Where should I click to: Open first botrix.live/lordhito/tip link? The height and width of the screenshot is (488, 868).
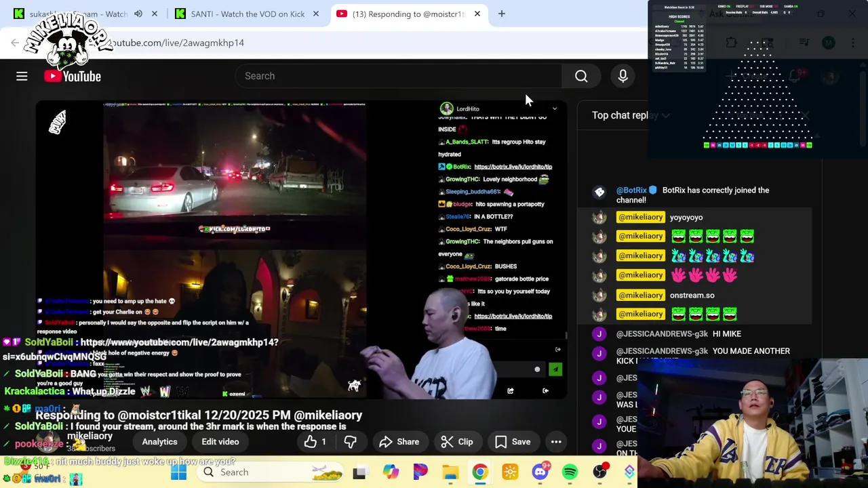tap(513, 167)
